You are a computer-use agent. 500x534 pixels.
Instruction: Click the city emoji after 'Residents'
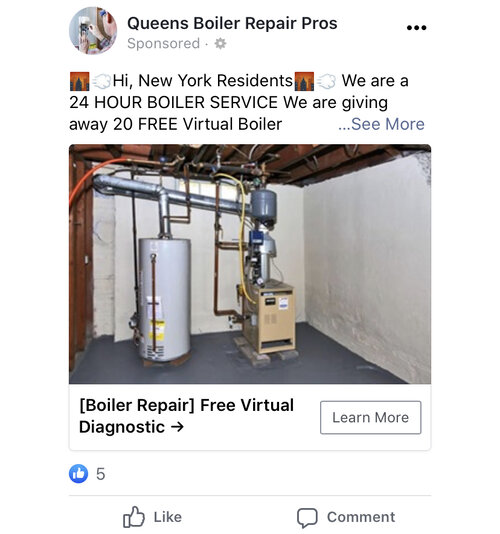pyautogui.click(x=304, y=81)
